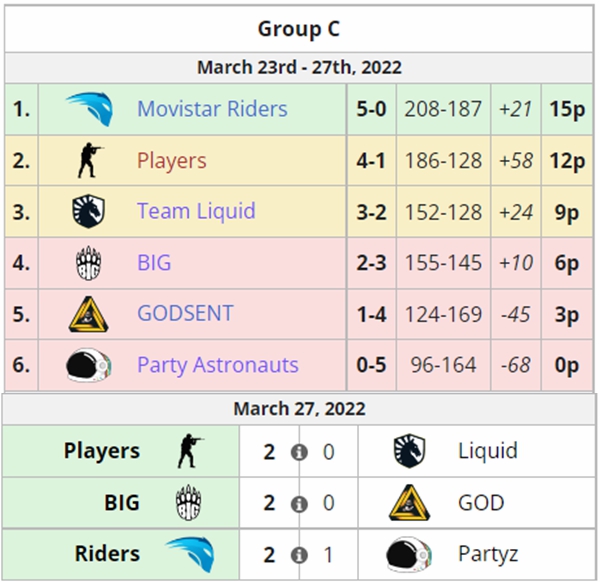
Task: Click the 1-4 record of GODSENT
Action: pos(371,314)
